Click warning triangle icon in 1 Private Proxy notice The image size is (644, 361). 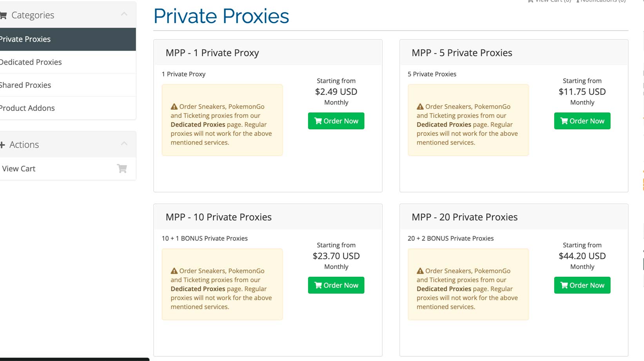(174, 107)
